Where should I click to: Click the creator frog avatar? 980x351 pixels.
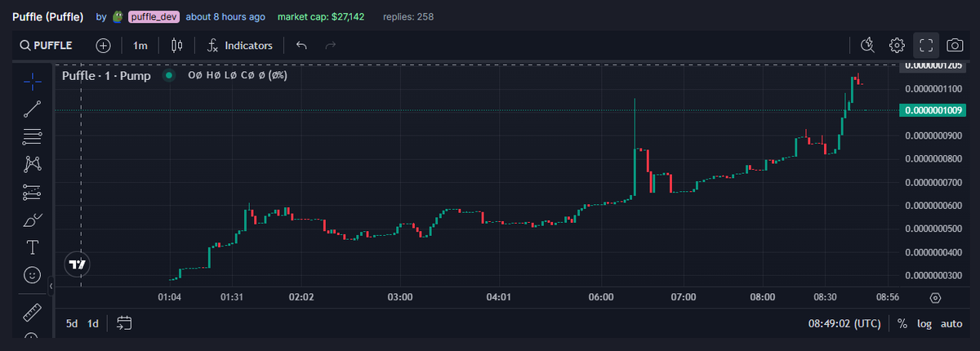click(118, 16)
